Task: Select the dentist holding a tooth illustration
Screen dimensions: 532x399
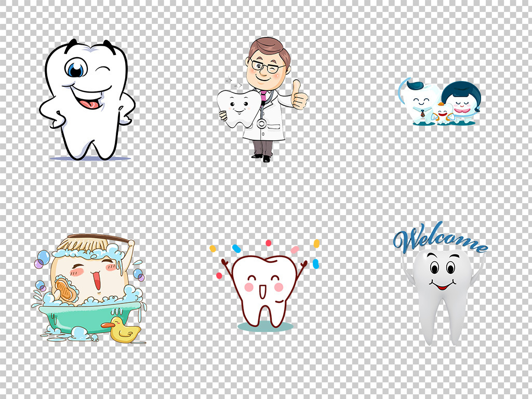Action: pyautogui.click(x=262, y=99)
